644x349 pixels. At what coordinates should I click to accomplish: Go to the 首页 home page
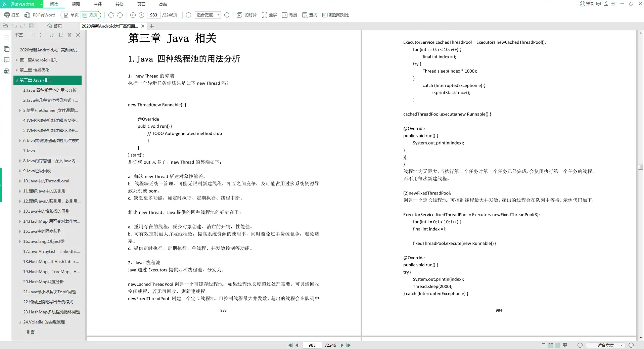click(x=55, y=26)
